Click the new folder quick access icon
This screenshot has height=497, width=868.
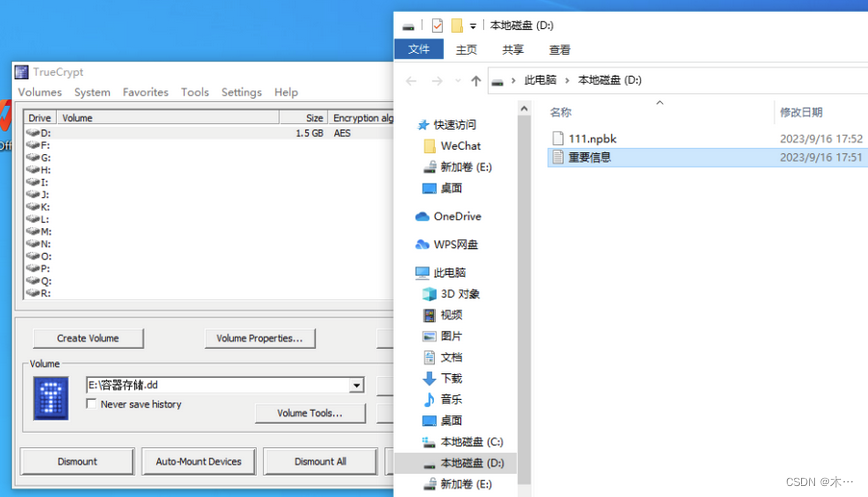457,25
